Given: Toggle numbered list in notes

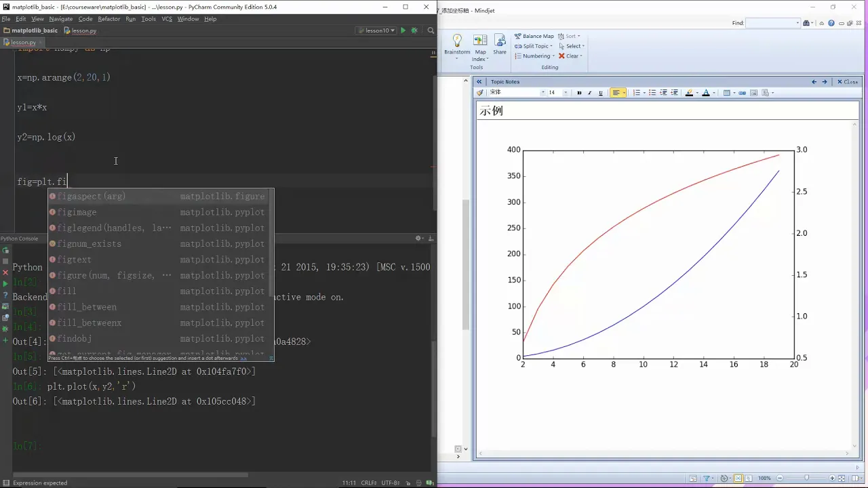Looking at the screenshot, I should [636, 93].
